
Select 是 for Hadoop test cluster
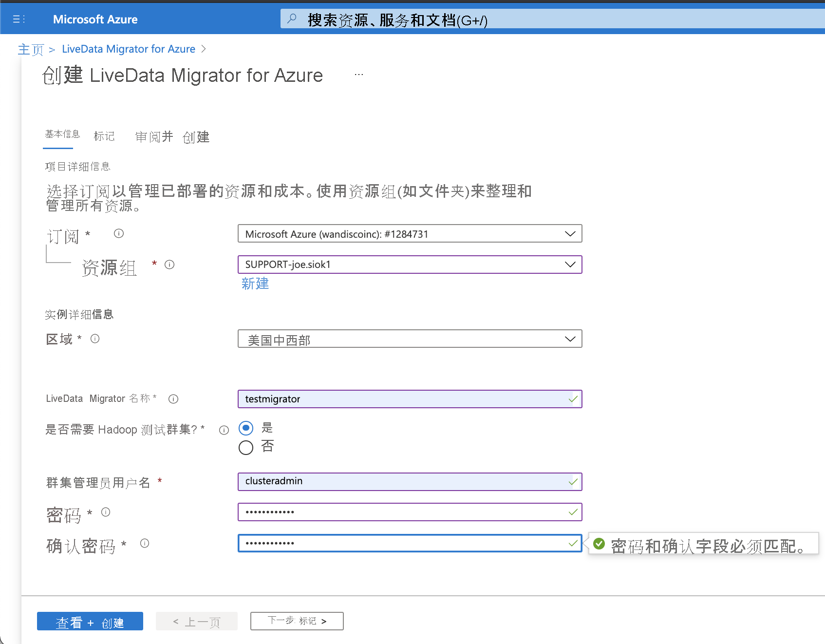coord(246,428)
